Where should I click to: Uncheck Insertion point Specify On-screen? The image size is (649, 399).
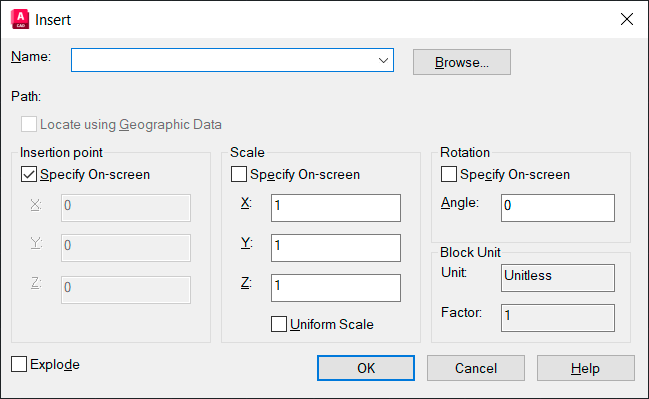[29, 174]
